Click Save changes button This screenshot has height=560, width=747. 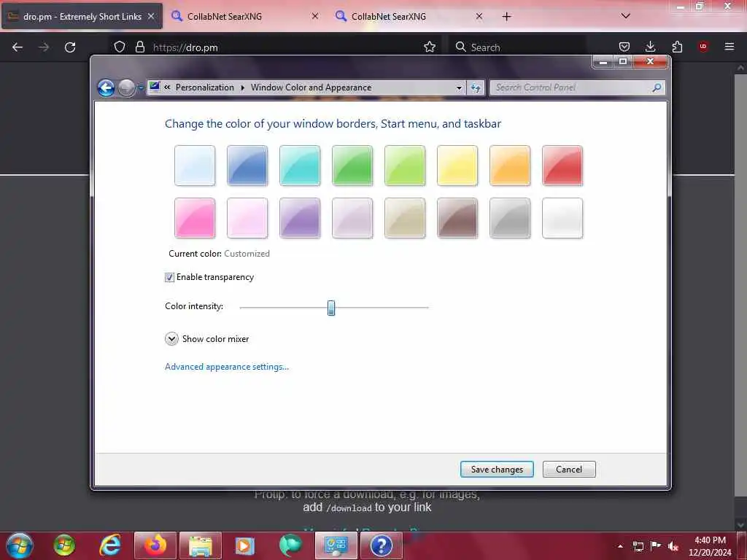tap(497, 469)
